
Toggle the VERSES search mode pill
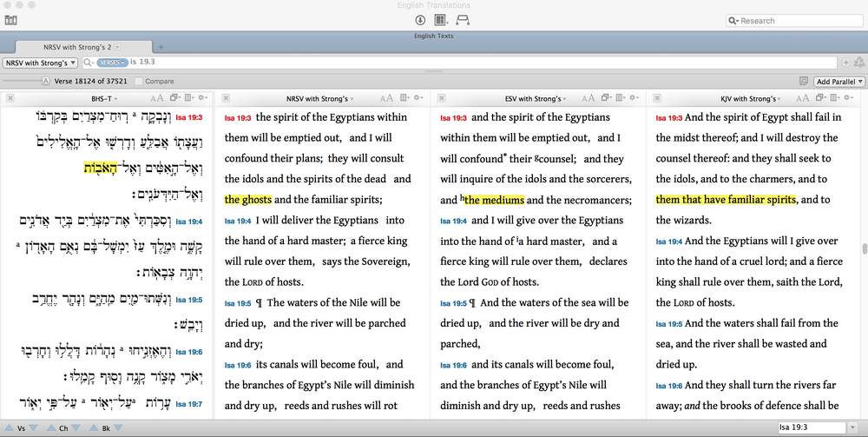point(111,63)
